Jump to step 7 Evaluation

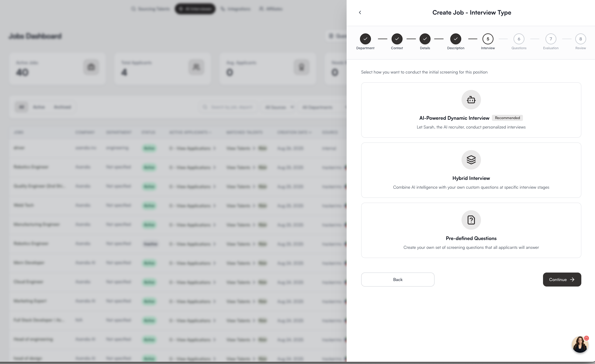click(x=551, y=39)
